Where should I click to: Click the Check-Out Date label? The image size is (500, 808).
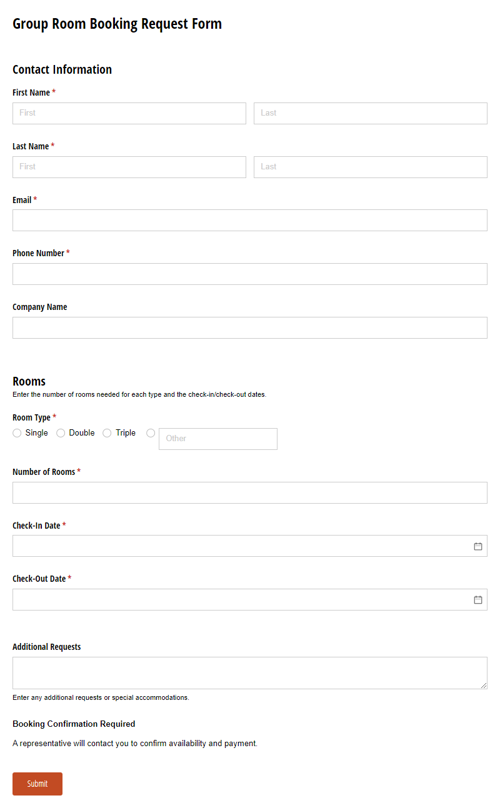coord(39,579)
